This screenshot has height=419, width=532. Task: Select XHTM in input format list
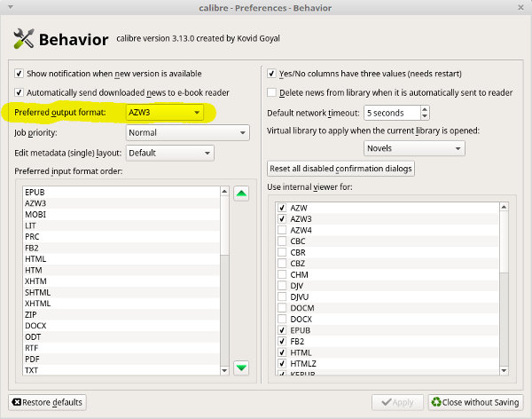click(x=121, y=281)
